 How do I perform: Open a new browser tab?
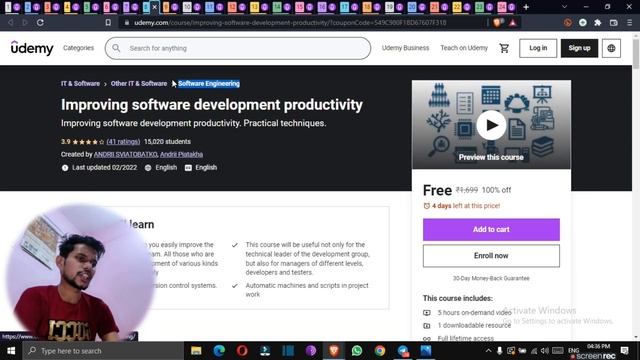[x=526, y=7]
